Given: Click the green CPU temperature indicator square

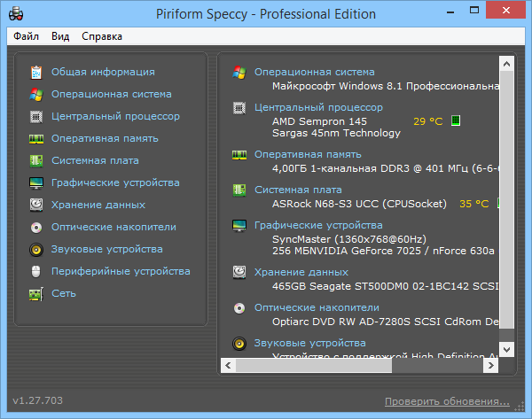Looking at the screenshot, I should click(456, 120).
